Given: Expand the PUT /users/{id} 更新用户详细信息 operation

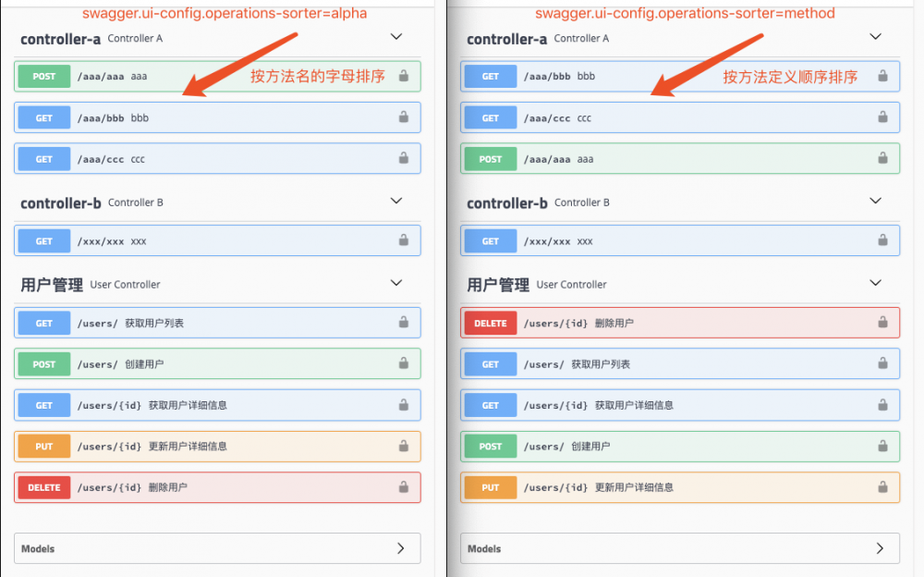Looking at the screenshot, I should pyautogui.click(x=217, y=446).
